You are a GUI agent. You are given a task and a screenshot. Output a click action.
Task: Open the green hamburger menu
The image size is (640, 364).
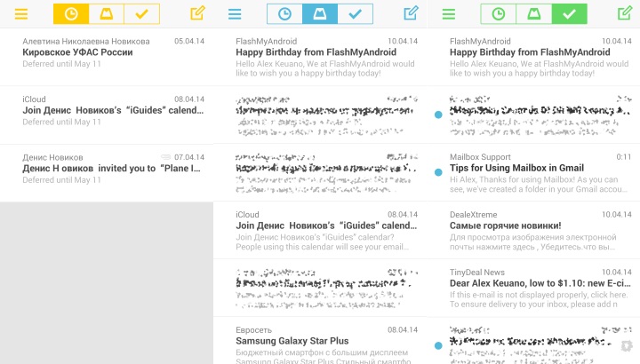coord(449,14)
